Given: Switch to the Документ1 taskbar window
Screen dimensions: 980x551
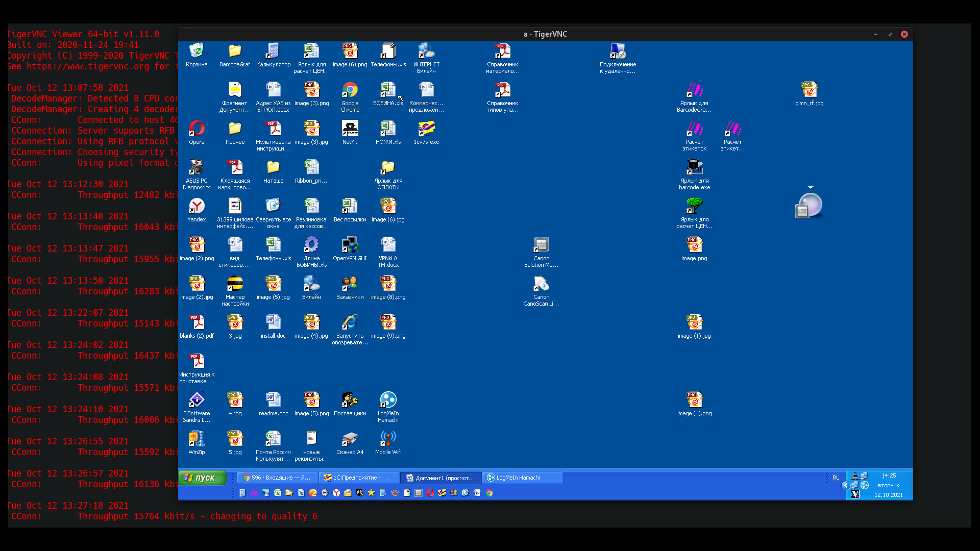Looking at the screenshot, I should point(440,478).
